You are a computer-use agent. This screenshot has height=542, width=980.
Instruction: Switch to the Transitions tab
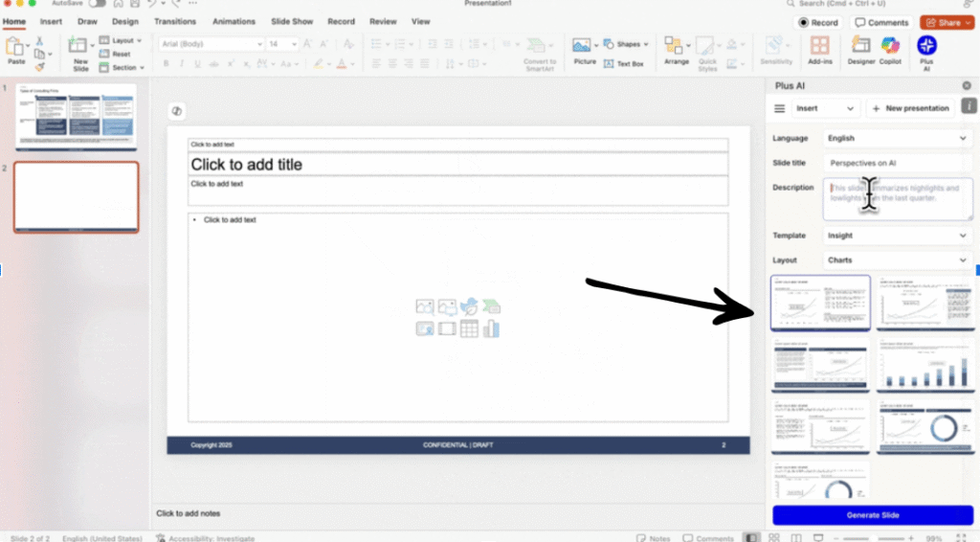click(175, 21)
